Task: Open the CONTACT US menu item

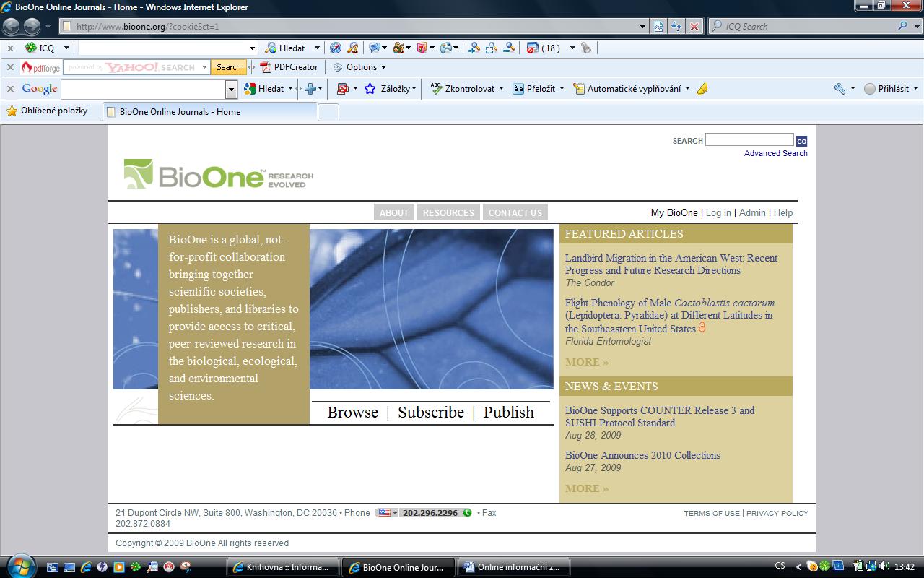Action: coord(515,212)
